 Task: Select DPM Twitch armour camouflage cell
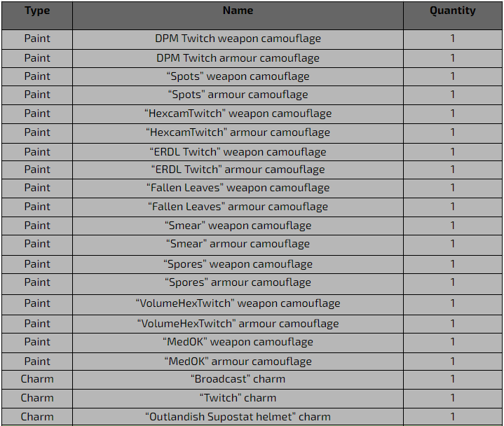238,58
